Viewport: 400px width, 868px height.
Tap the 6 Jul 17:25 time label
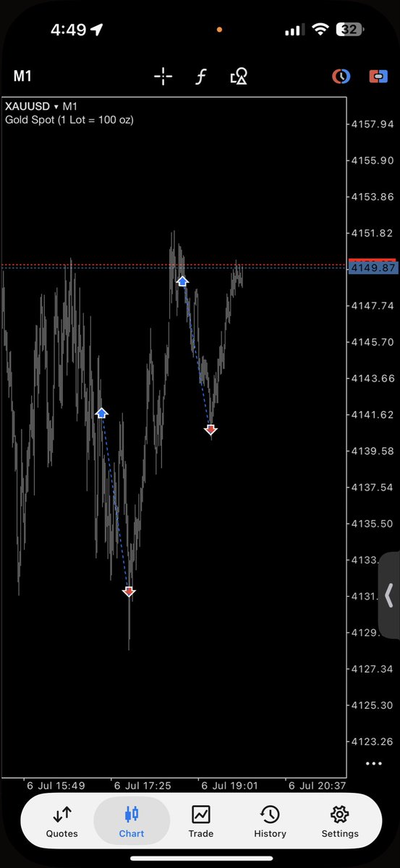click(x=142, y=786)
